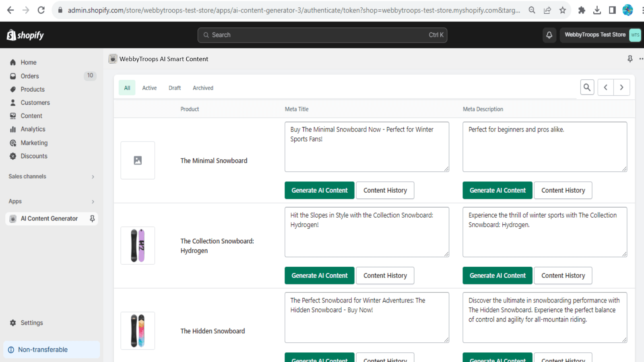Switch to the Archived filter
Viewport: 644px width, 362px height.
[203, 88]
